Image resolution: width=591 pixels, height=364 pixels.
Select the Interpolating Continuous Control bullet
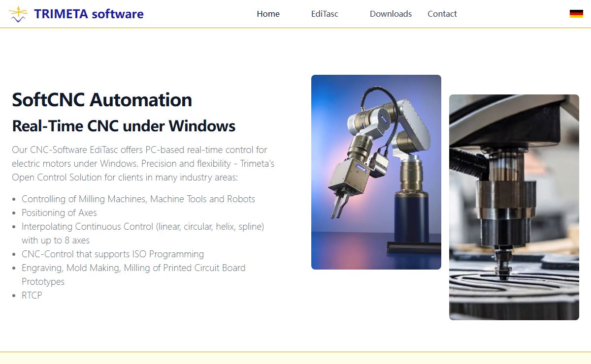pyautogui.click(x=143, y=234)
